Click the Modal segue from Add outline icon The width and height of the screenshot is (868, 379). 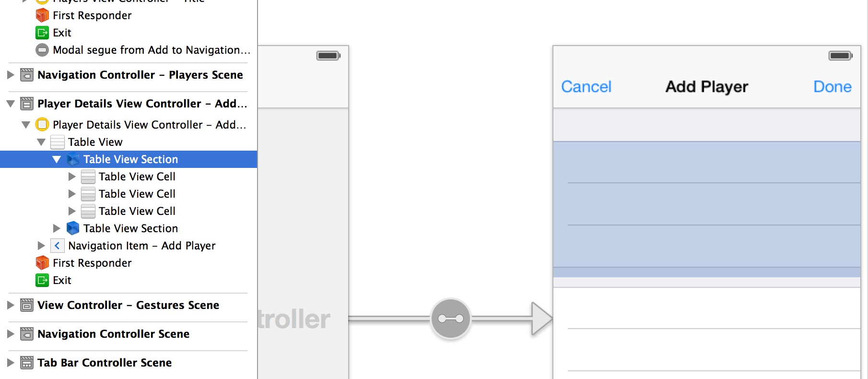[x=42, y=50]
